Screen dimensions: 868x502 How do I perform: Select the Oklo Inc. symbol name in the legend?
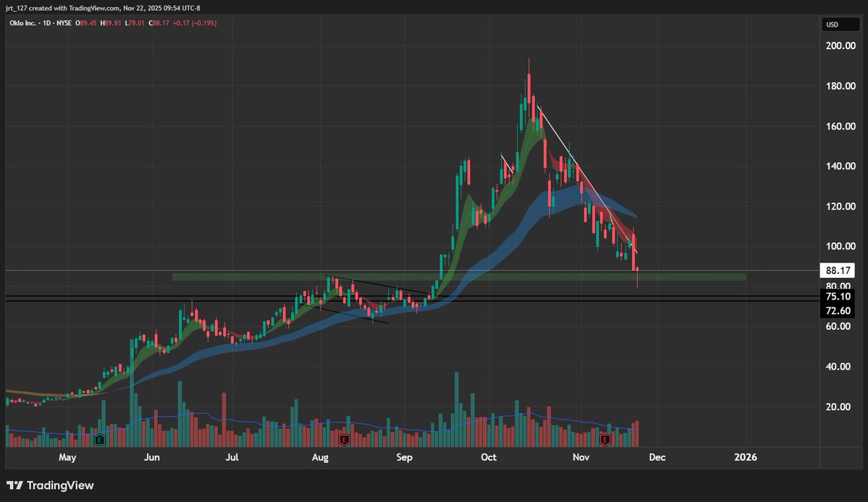click(x=22, y=22)
